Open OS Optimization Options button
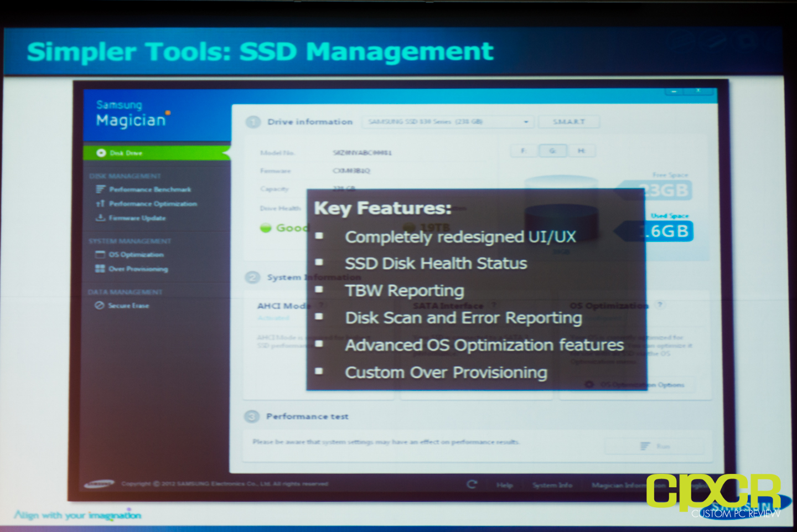797x532 pixels. (635, 384)
